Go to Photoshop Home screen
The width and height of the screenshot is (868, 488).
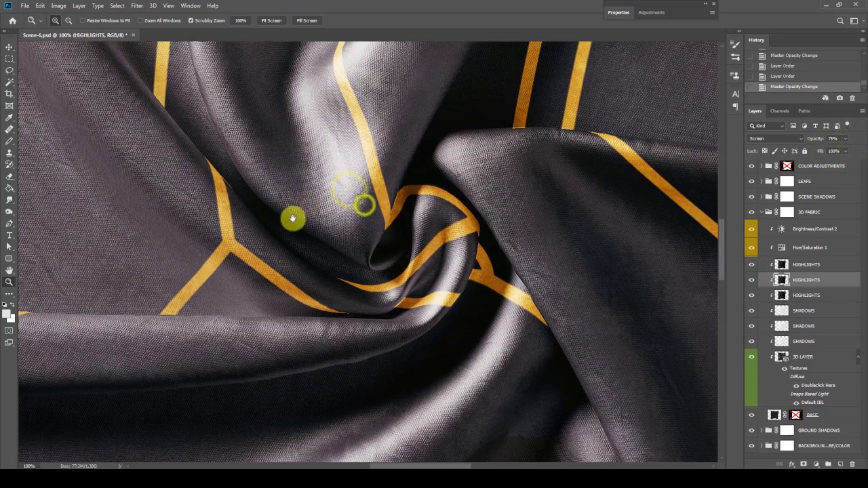click(12, 20)
